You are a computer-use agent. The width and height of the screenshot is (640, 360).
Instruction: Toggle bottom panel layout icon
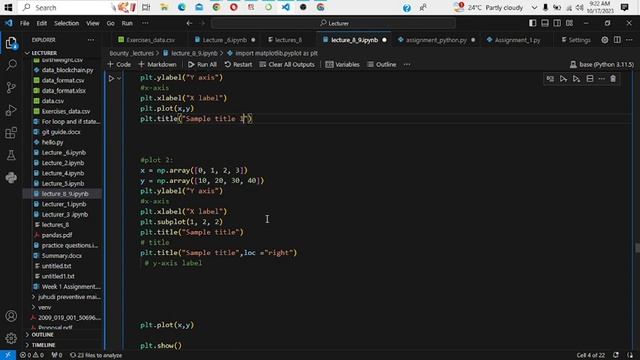tap(545, 23)
